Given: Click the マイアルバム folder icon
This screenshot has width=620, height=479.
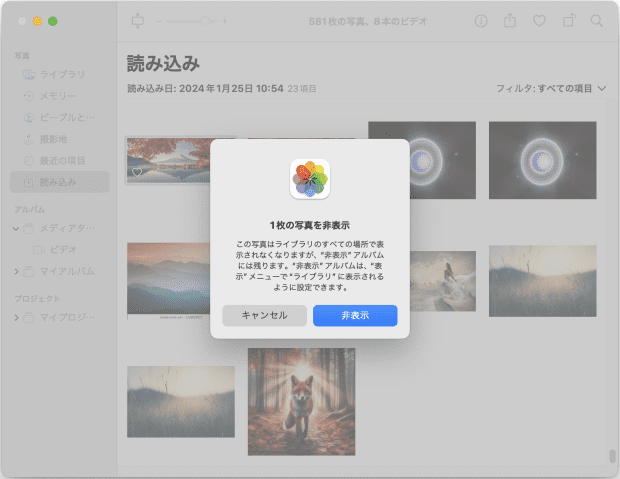Looking at the screenshot, I should (x=28, y=271).
